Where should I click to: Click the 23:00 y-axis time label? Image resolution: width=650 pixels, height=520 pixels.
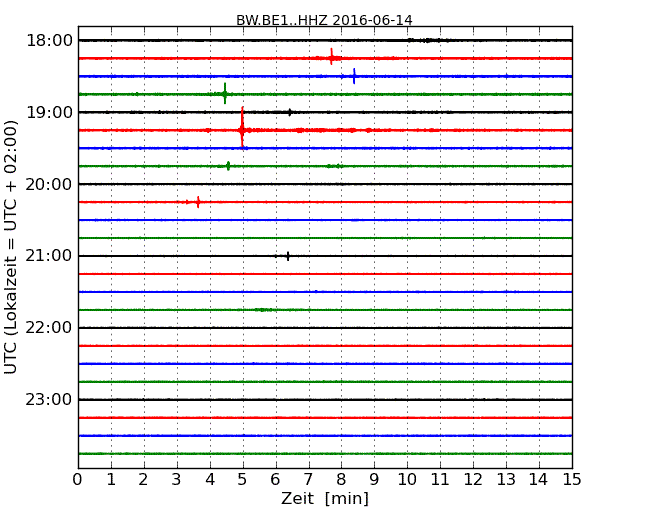point(49,399)
